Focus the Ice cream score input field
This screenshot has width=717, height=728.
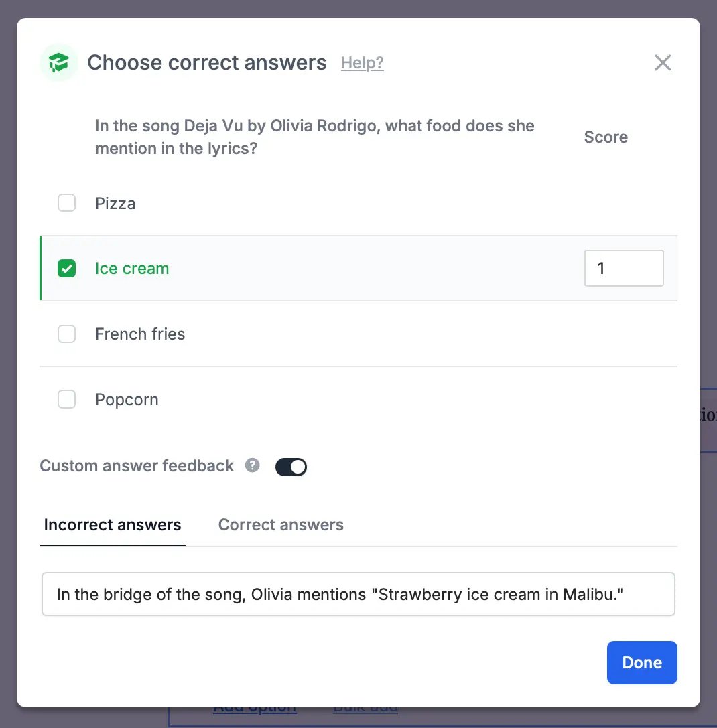point(624,269)
